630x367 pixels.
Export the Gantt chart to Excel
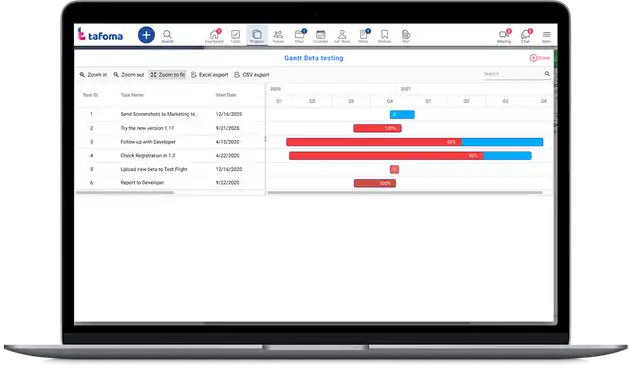209,75
